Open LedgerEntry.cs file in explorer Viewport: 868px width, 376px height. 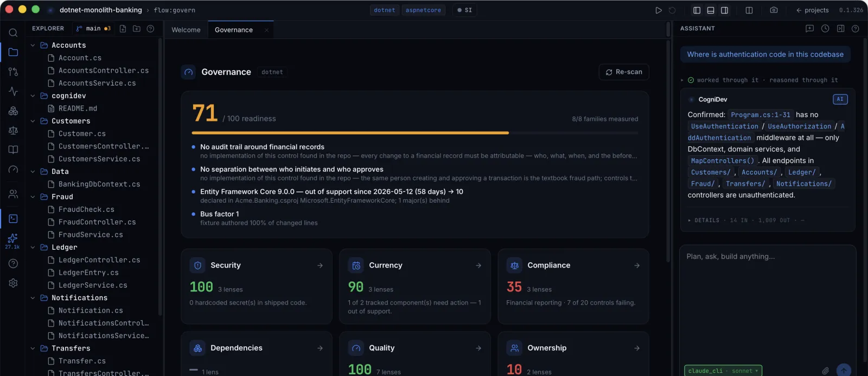(x=88, y=273)
